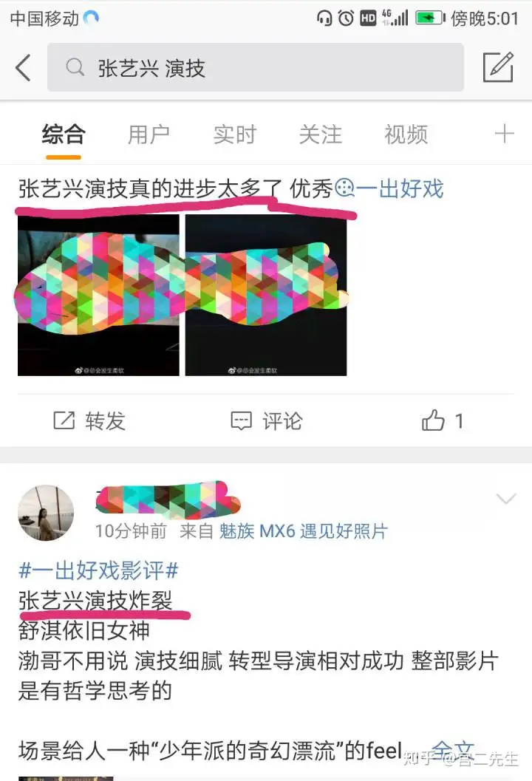Click the search magnifier icon

(75, 66)
